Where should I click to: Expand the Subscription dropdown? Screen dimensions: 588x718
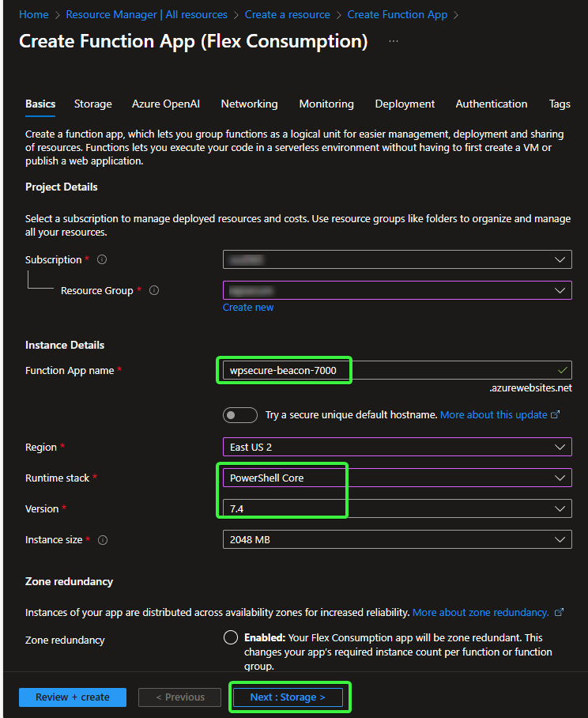pos(397,259)
